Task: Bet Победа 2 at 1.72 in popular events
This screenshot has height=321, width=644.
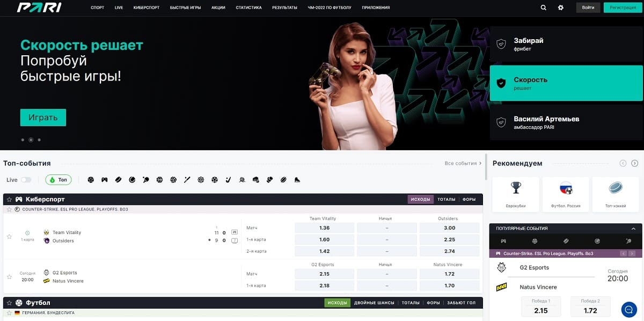Action: (x=590, y=307)
